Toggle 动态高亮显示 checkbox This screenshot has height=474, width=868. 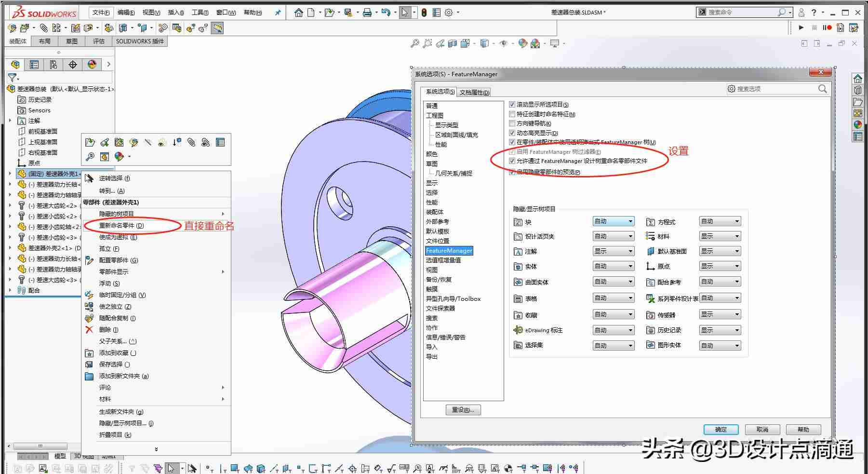pyautogui.click(x=512, y=133)
